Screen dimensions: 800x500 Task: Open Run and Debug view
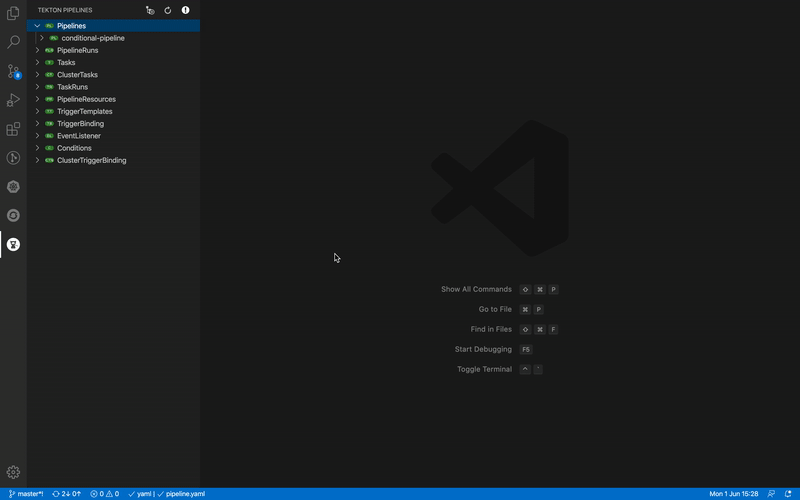(13, 100)
